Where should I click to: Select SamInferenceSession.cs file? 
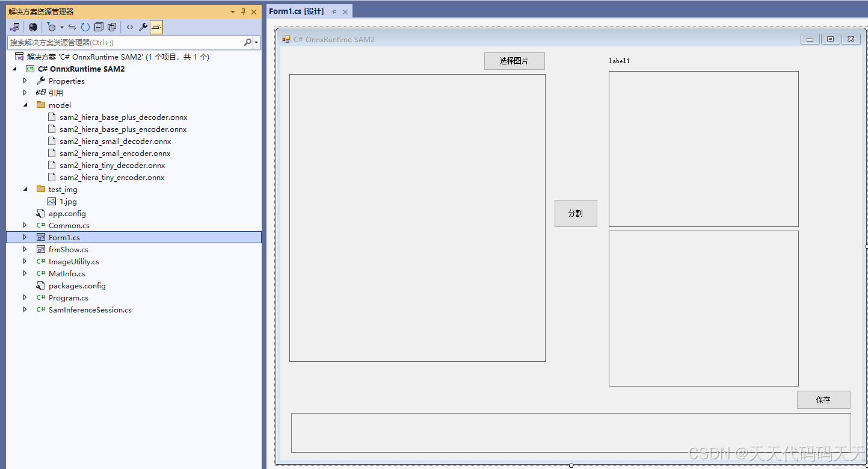point(90,310)
